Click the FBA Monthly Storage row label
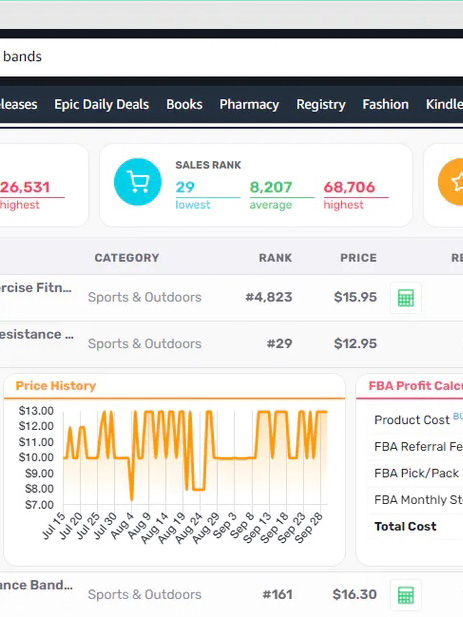 419,500
